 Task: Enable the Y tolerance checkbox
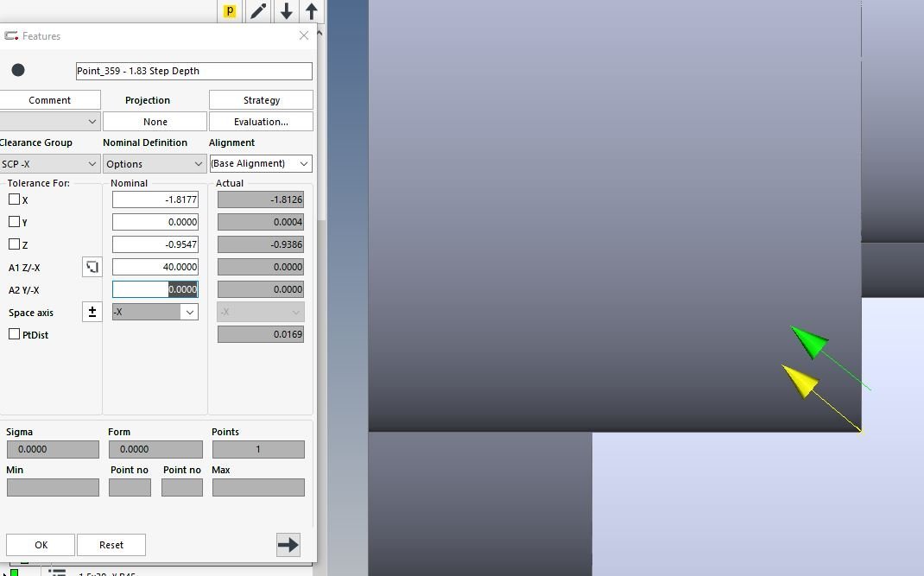tap(14, 222)
